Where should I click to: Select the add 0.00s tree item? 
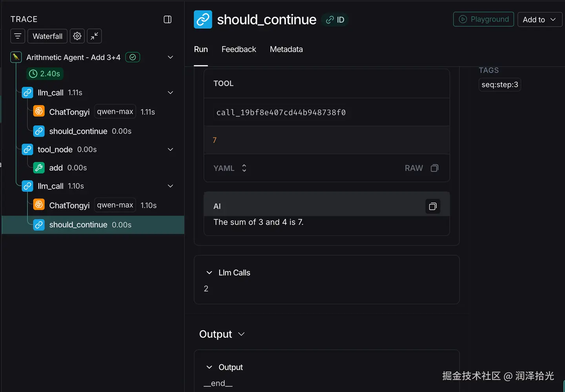(67, 168)
